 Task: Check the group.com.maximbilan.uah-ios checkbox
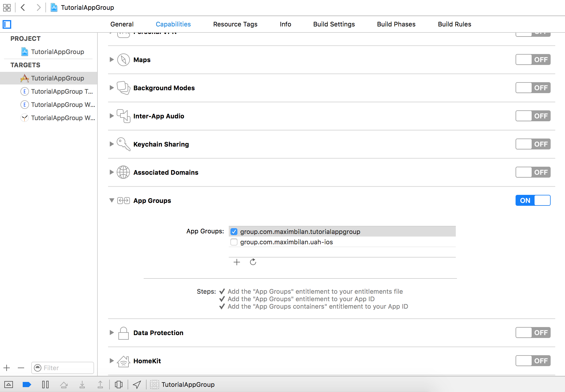click(234, 242)
